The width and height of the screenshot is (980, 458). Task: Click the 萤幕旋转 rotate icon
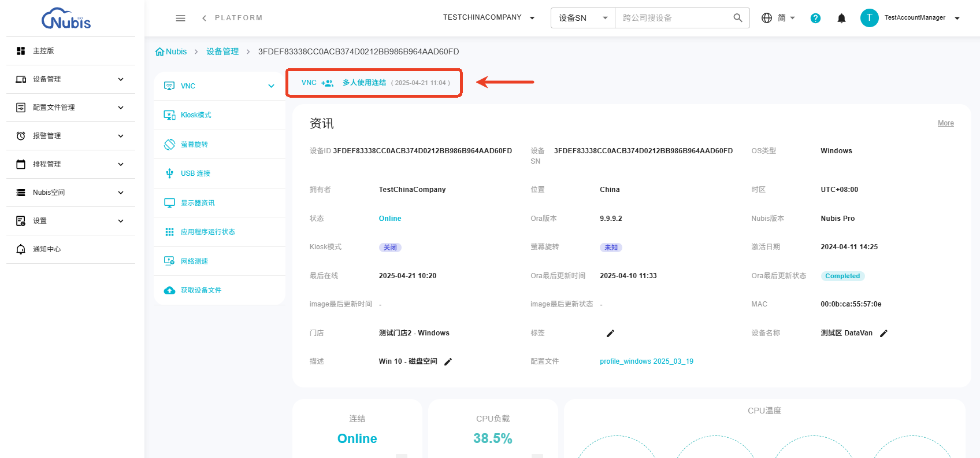(x=169, y=145)
